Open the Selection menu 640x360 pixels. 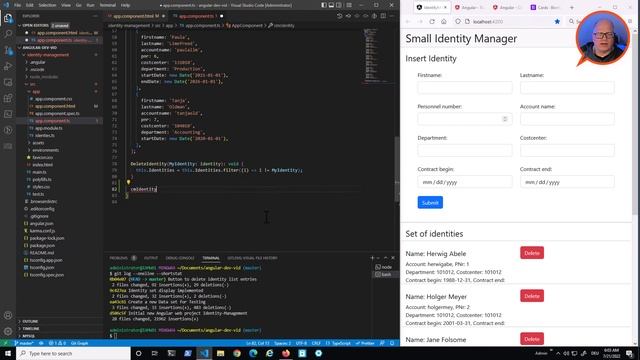(47, 5)
